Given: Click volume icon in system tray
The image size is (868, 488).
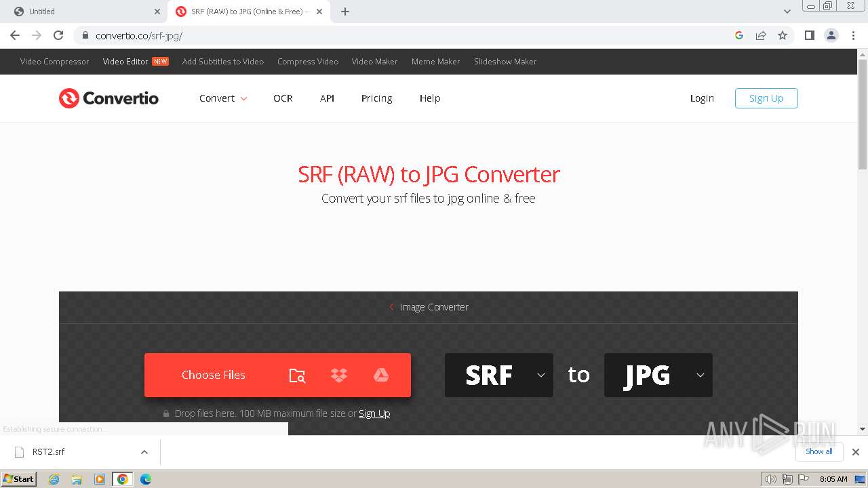Looking at the screenshot, I should (x=771, y=479).
